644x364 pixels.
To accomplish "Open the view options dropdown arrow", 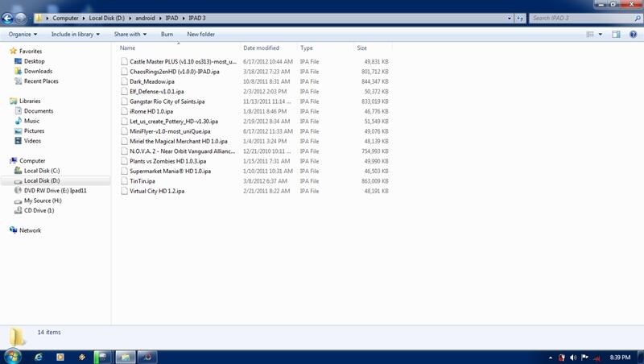I will [x=601, y=34].
